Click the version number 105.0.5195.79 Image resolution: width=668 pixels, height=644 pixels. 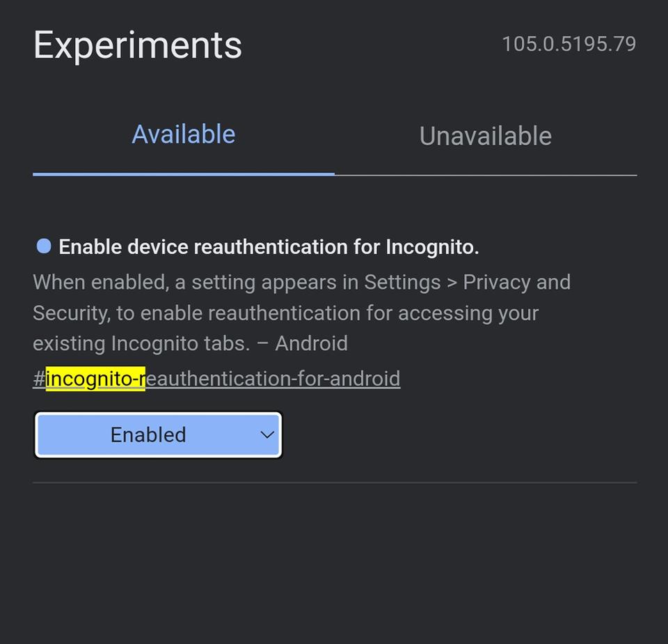[568, 44]
